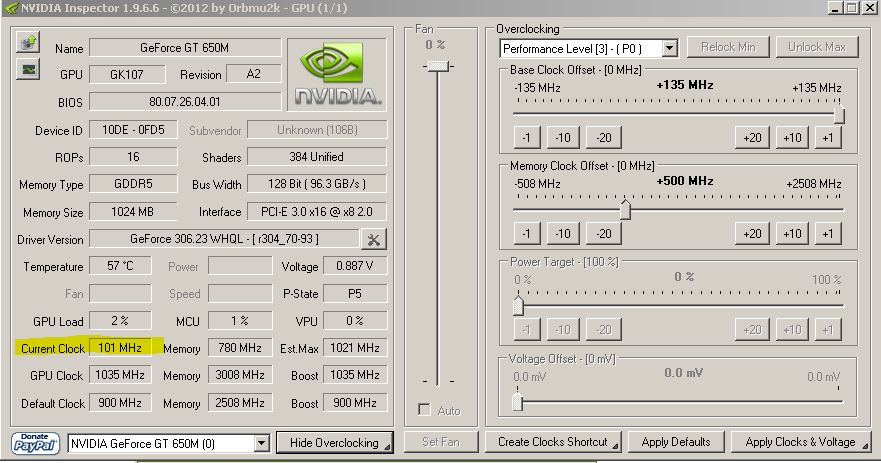Screen dimensions: 881x463
Task: Click the Interface value PCI-E 3.0 x16
Action: point(317,212)
